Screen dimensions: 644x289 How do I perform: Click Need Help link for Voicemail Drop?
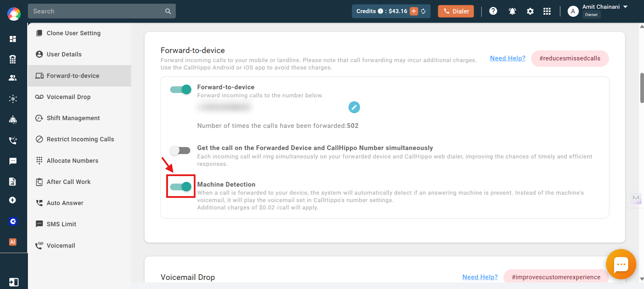pyautogui.click(x=480, y=277)
